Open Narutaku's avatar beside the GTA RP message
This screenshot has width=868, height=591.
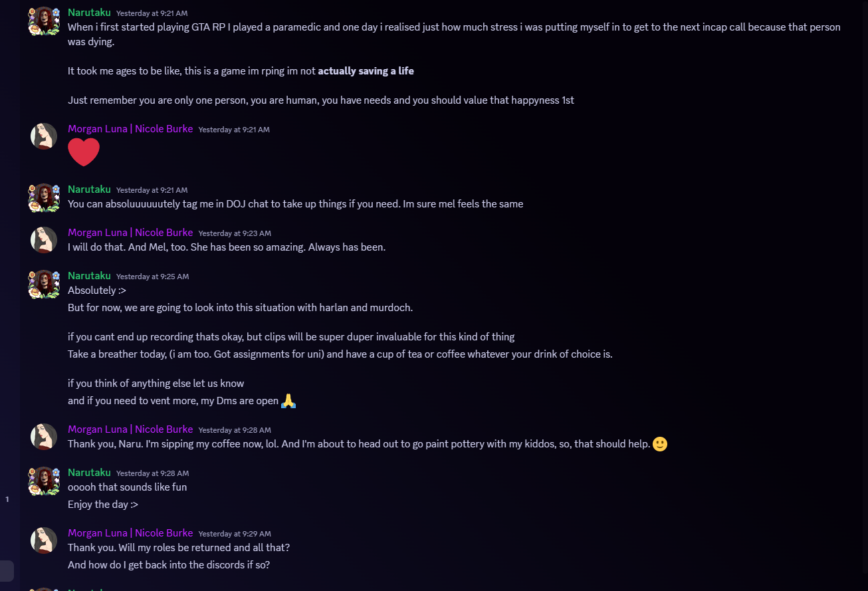click(44, 21)
